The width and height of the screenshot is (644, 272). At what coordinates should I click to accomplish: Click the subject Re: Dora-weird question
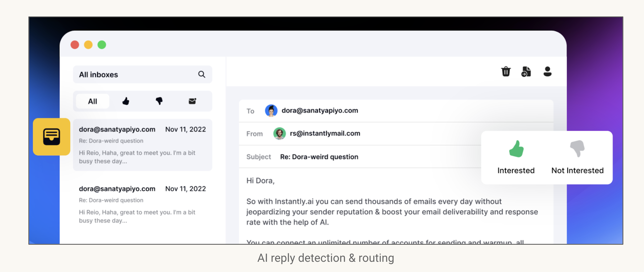point(319,157)
